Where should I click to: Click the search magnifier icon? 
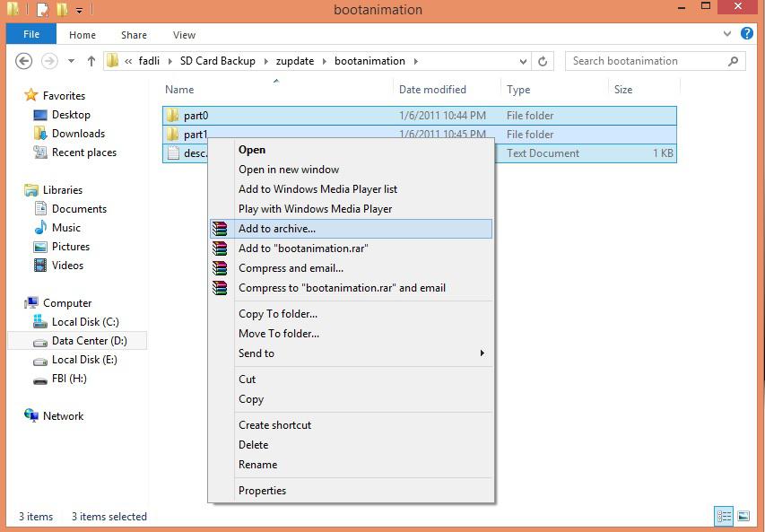pyautogui.click(x=734, y=61)
